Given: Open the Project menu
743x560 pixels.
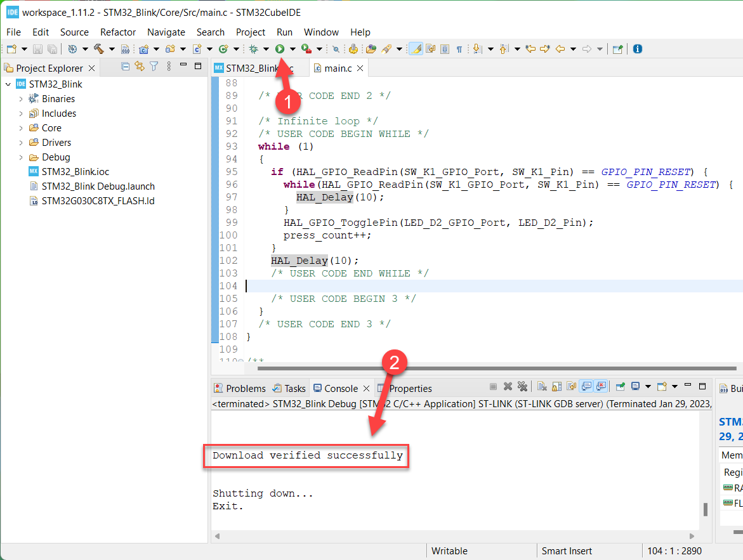Looking at the screenshot, I should 251,32.
